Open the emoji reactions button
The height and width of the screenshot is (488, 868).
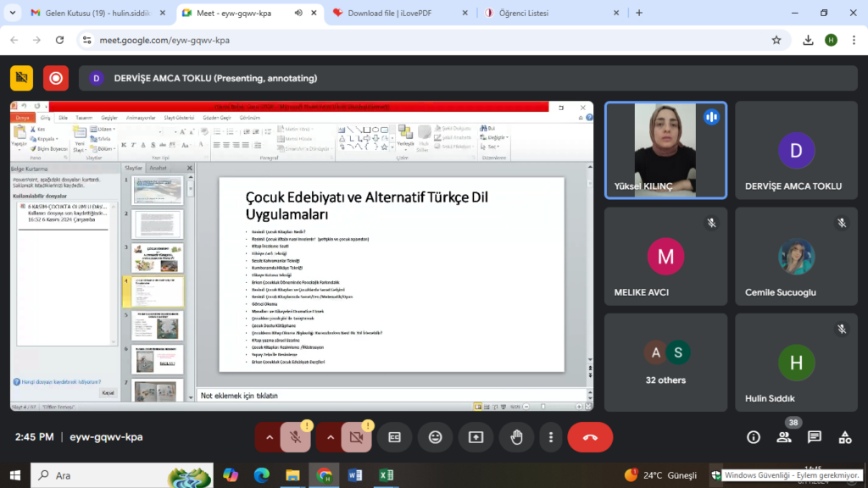pos(435,437)
